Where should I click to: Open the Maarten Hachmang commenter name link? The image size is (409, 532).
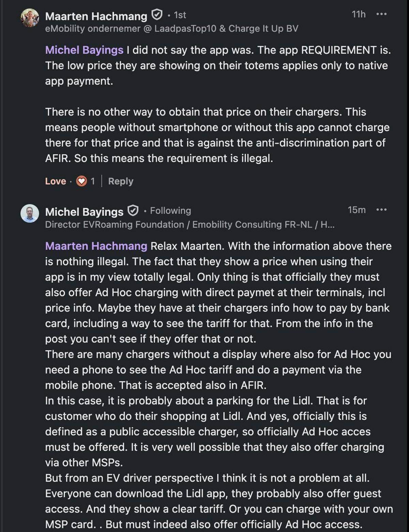tap(96, 16)
